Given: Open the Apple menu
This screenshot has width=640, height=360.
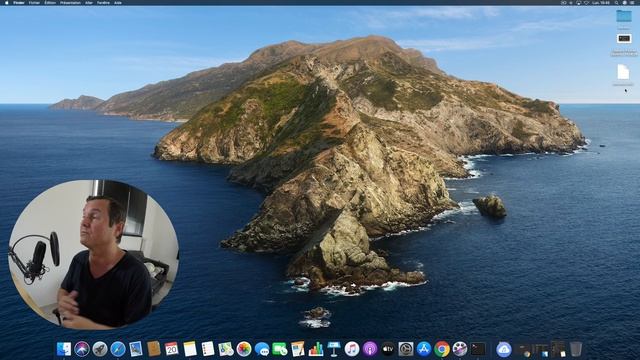Looking at the screenshot, I should click(x=6, y=2).
